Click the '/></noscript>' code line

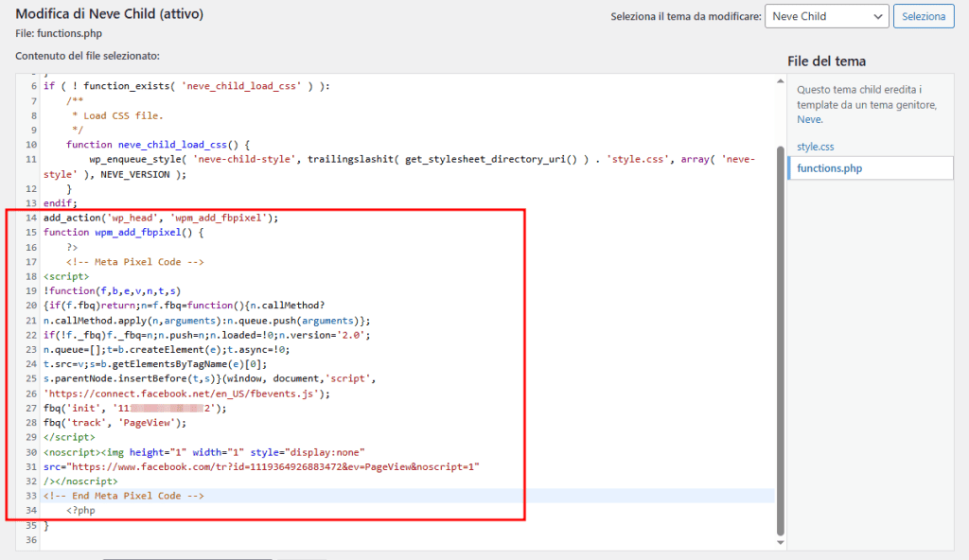point(80,481)
